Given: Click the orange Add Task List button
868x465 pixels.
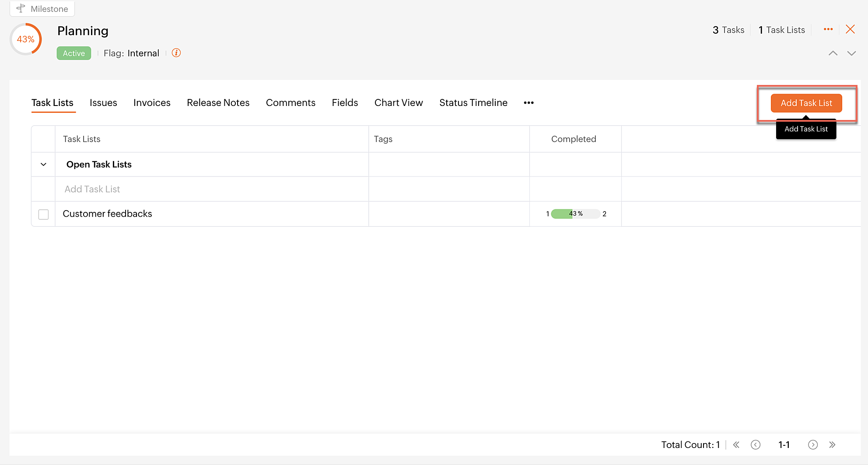Looking at the screenshot, I should click(806, 103).
